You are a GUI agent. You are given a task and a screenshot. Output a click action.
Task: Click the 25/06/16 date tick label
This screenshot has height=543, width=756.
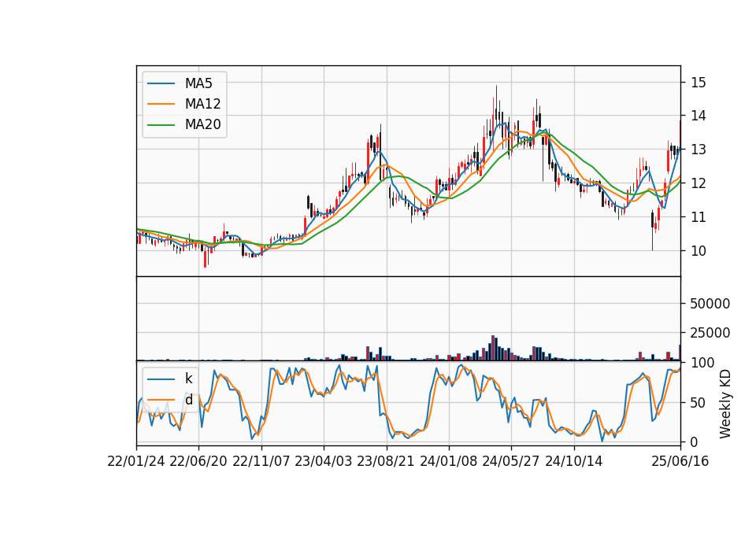680,462
